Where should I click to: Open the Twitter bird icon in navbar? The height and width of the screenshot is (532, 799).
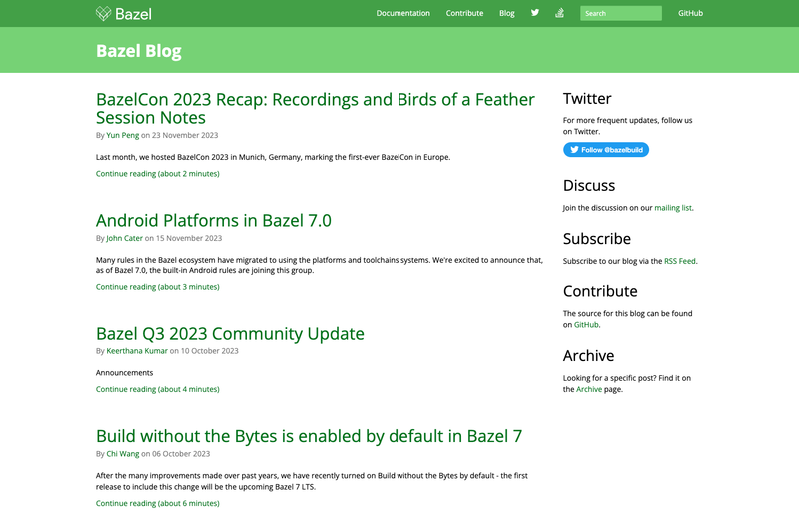pos(535,13)
